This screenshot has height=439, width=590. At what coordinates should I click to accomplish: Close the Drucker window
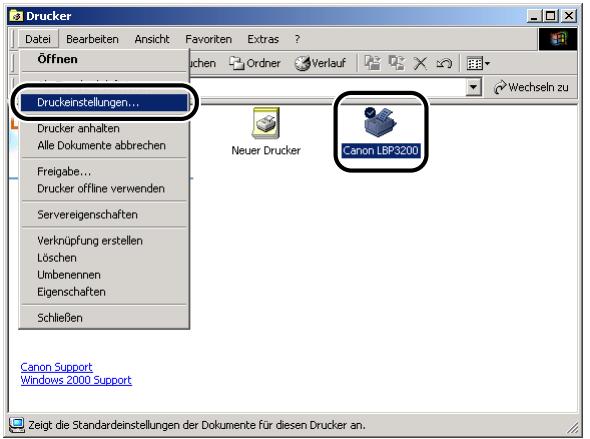[x=569, y=16]
